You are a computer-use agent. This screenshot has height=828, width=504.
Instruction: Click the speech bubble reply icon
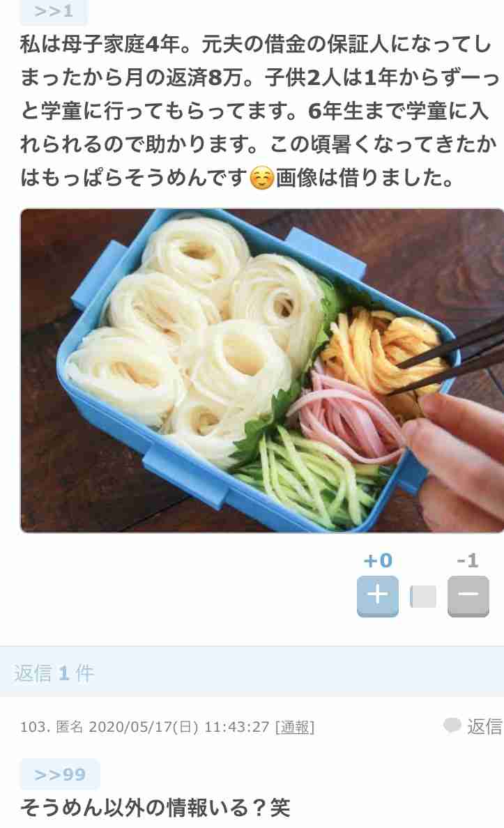click(x=452, y=726)
